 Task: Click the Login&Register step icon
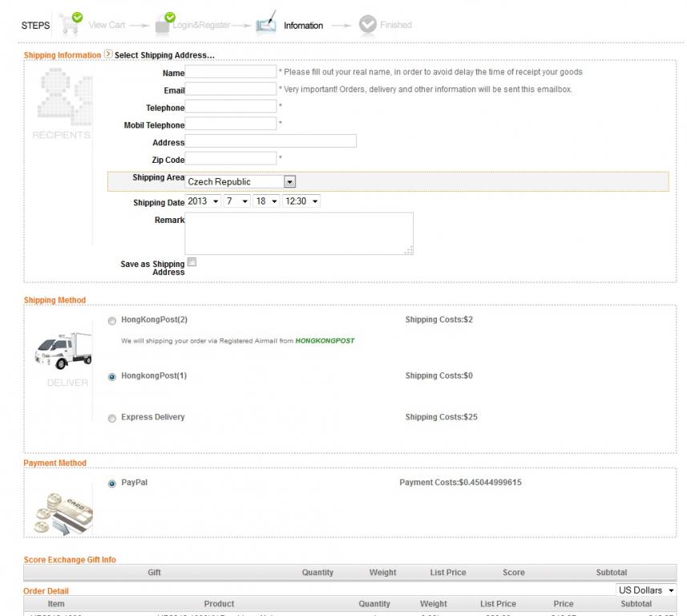tap(165, 23)
